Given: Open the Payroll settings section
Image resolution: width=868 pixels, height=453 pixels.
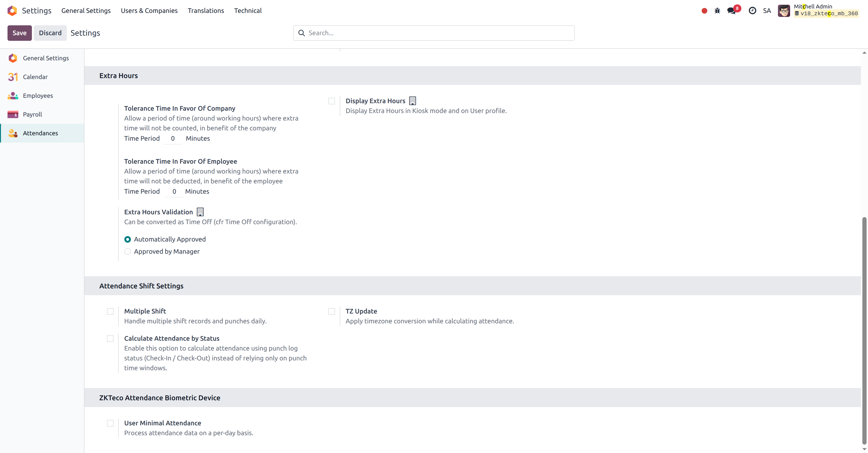Looking at the screenshot, I should tap(32, 114).
